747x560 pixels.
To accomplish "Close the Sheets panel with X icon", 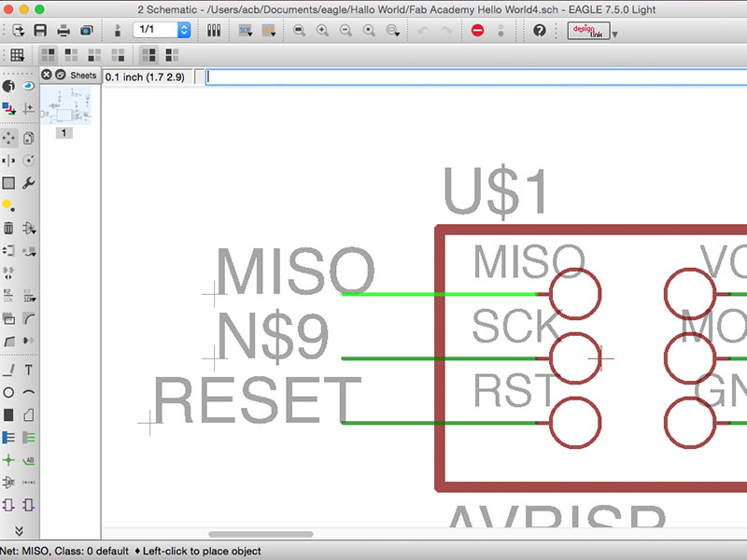I will tap(46, 75).
